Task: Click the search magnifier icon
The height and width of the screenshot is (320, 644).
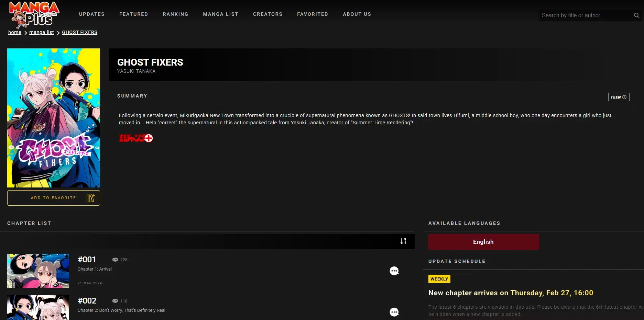Action: [636, 15]
